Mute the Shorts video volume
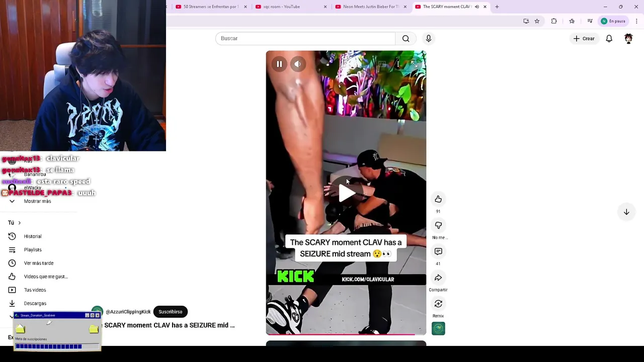Screen dimensions: 644x362 [x=298, y=64]
